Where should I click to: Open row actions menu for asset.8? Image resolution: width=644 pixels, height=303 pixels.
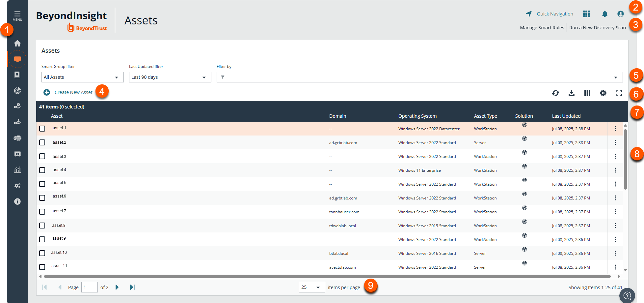[x=615, y=226]
